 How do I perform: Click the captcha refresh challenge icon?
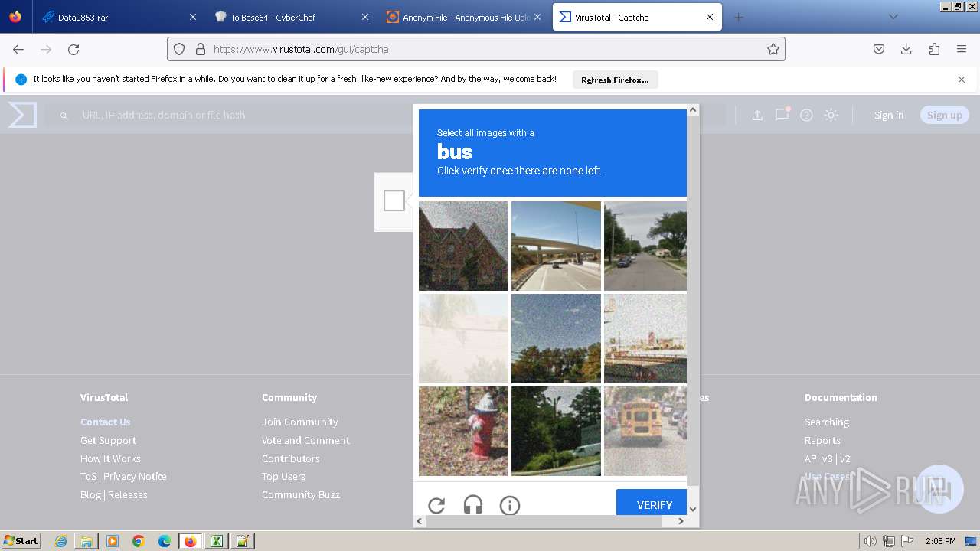click(436, 505)
